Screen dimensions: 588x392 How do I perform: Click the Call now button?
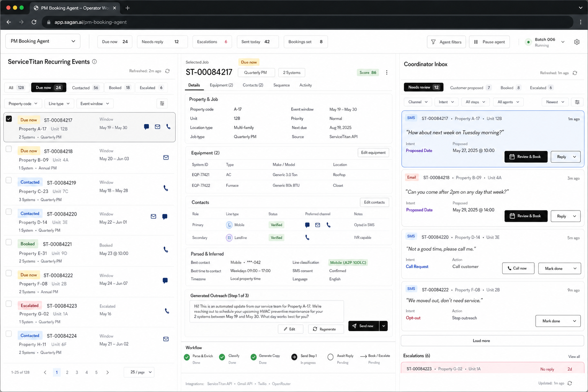coord(518,268)
